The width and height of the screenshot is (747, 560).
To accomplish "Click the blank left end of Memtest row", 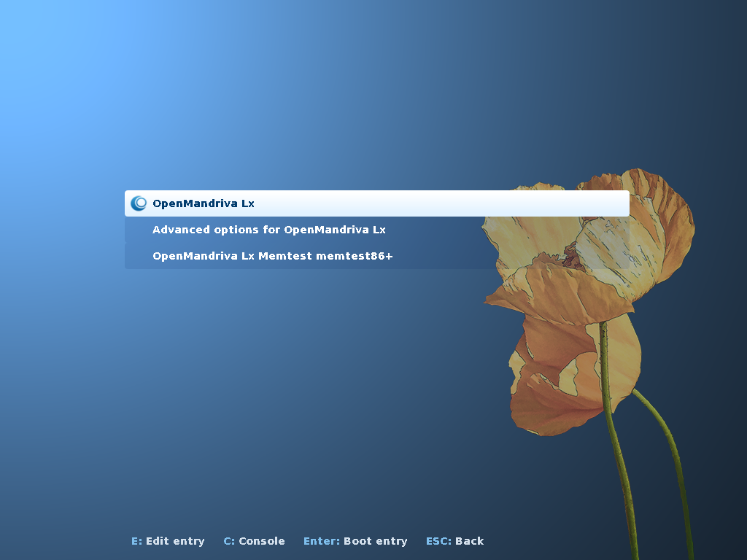I will tap(138, 256).
